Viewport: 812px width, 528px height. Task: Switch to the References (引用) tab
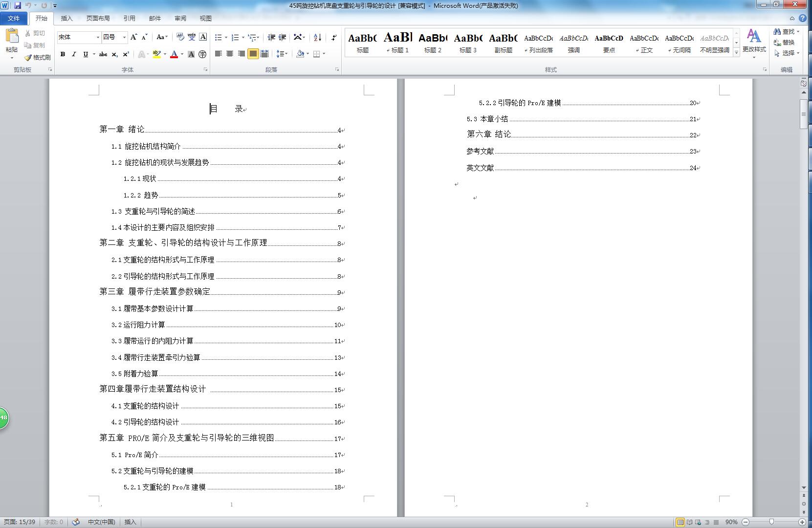129,19
